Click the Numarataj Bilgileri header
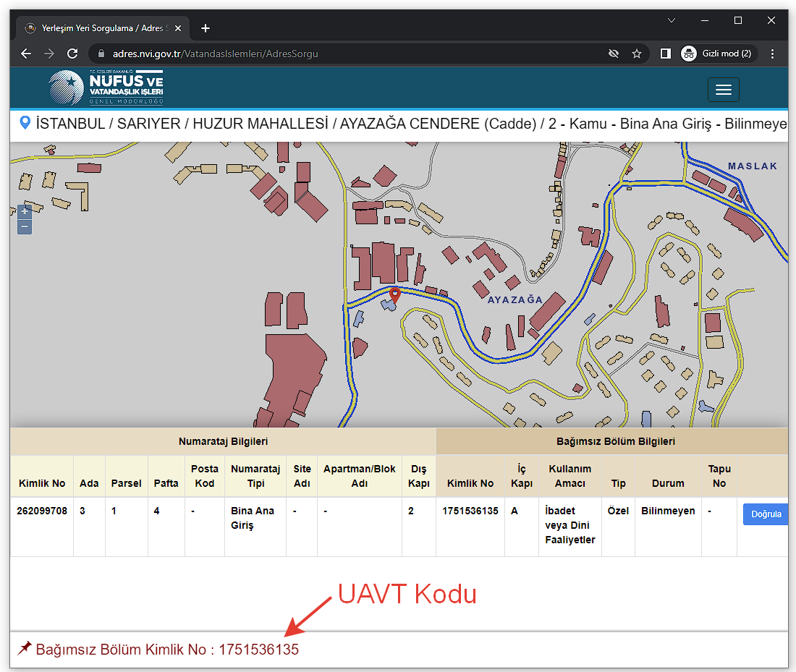The image size is (796, 672). click(x=223, y=441)
